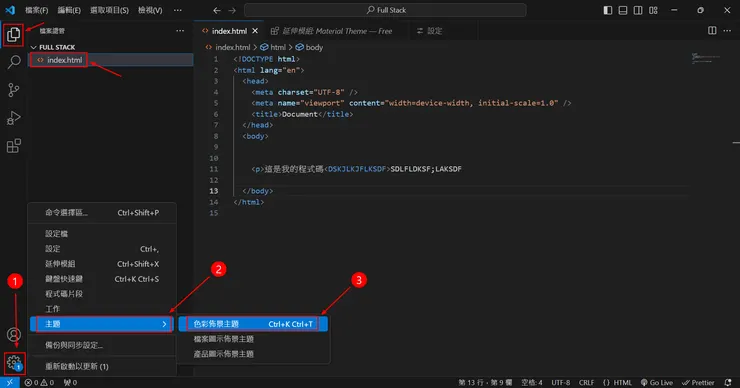Screen dimensions: 740x388
Task: Click the Accounts icon in the activity bar
Action: (x=14, y=335)
